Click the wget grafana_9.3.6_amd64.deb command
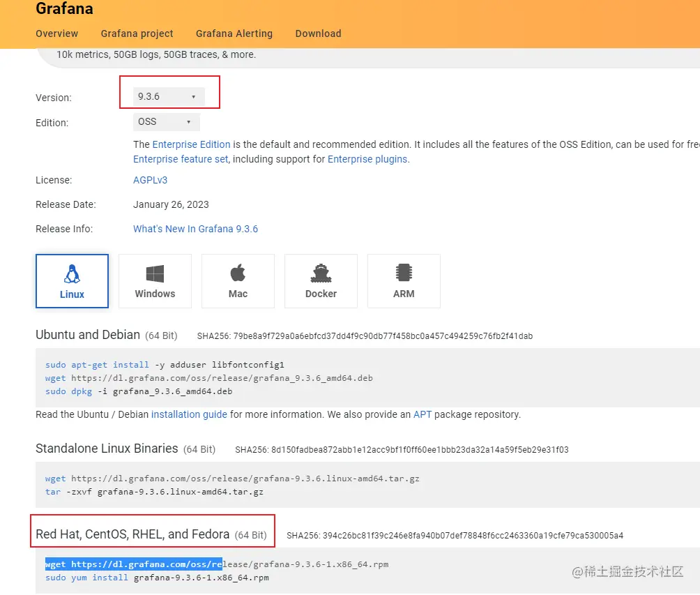The width and height of the screenshot is (700, 595). tap(209, 378)
